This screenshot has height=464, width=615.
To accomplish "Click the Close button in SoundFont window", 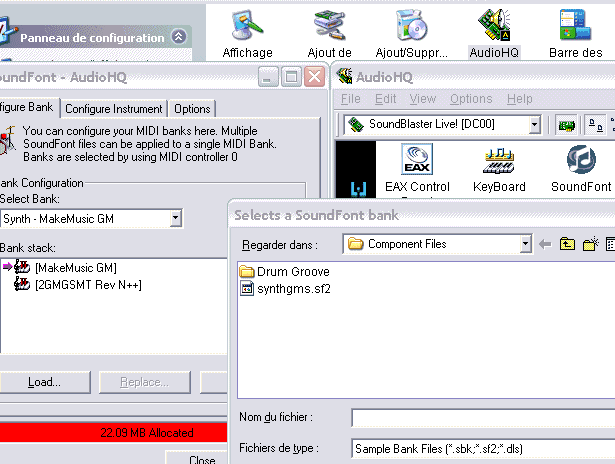I will [x=197, y=458].
